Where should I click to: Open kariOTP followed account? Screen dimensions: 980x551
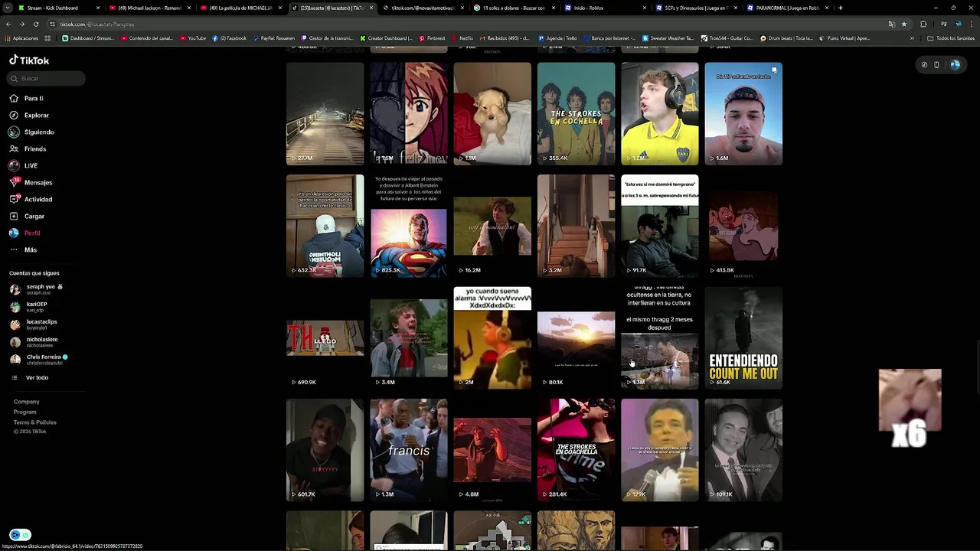[x=29, y=306]
